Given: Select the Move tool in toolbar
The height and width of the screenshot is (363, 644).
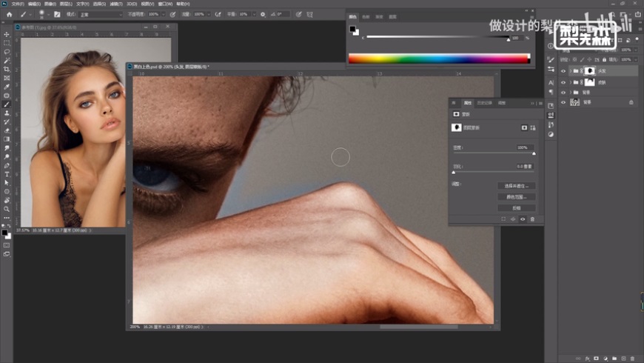Looking at the screenshot, I should [7, 34].
